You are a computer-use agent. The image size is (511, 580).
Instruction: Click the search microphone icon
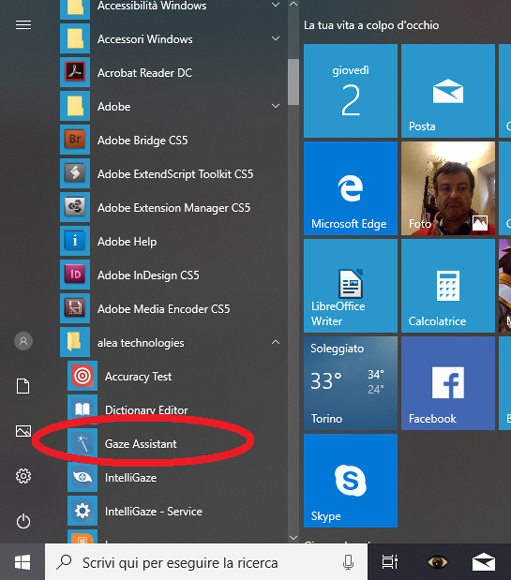(x=348, y=563)
